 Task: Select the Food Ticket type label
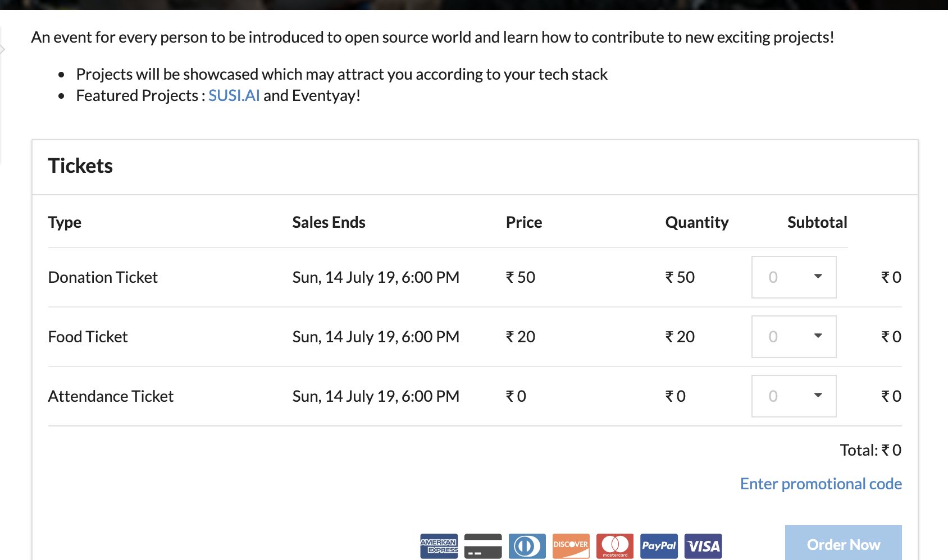point(88,337)
